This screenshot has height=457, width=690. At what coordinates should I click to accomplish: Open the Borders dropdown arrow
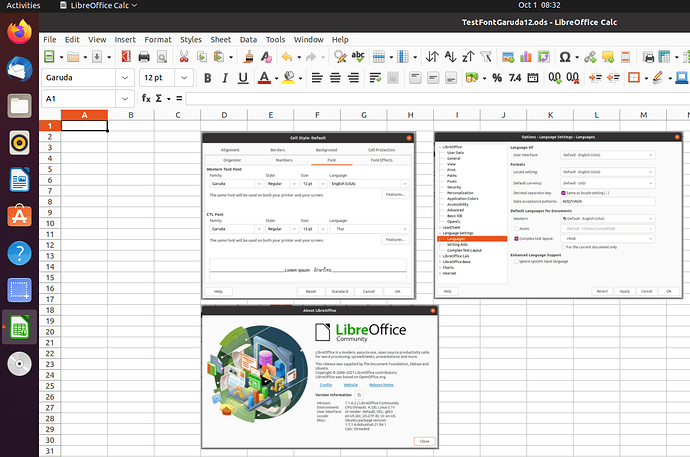point(646,78)
